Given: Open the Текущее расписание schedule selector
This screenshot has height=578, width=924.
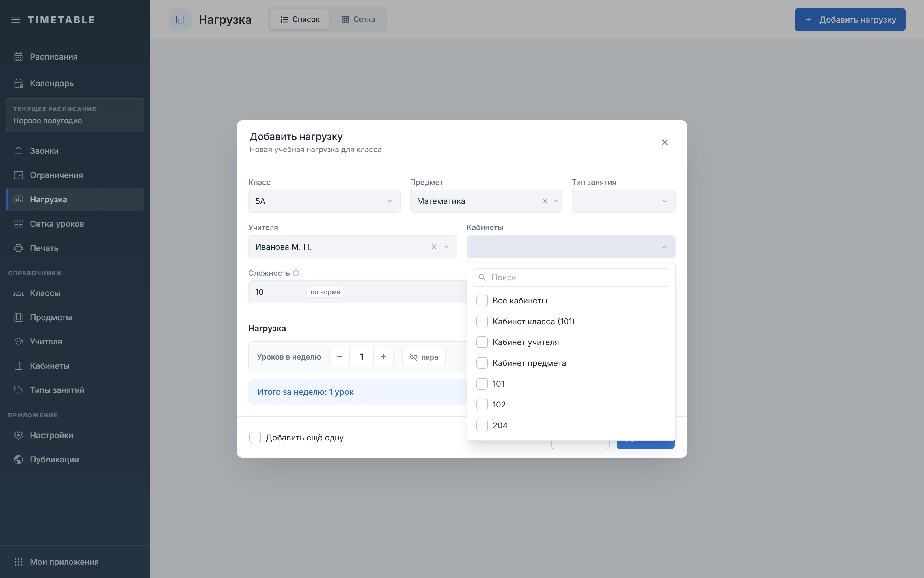Looking at the screenshot, I should click(75, 115).
